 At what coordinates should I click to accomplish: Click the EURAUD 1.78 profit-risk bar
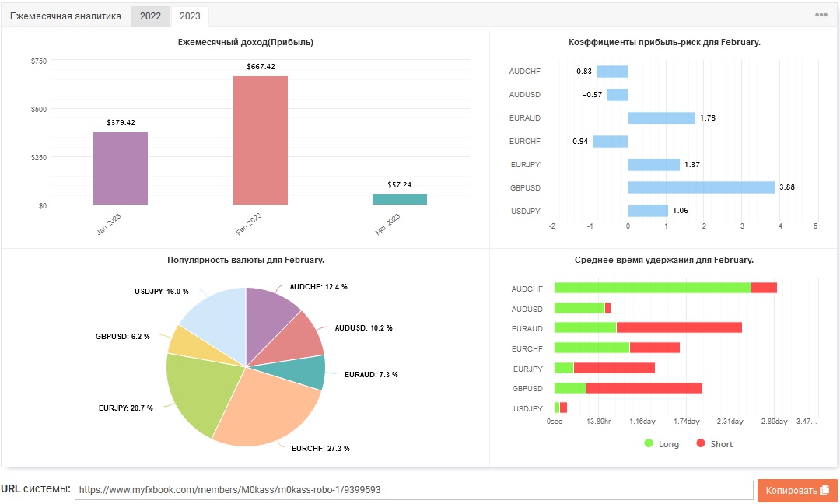(662, 117)
